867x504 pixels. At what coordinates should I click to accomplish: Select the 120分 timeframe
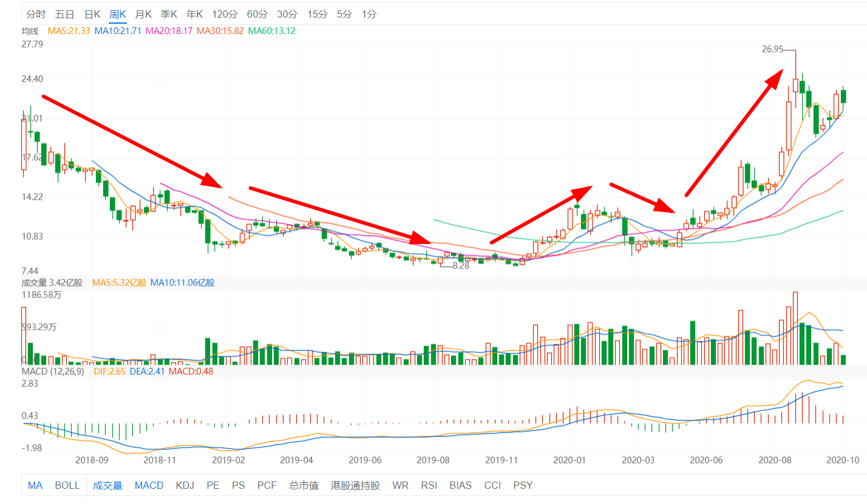[225, 14]
